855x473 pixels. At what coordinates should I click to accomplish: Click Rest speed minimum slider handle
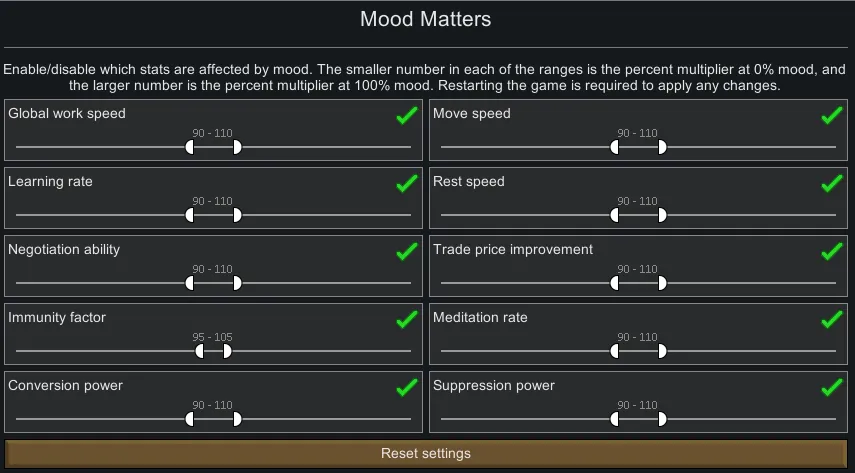tap(614, 215)
